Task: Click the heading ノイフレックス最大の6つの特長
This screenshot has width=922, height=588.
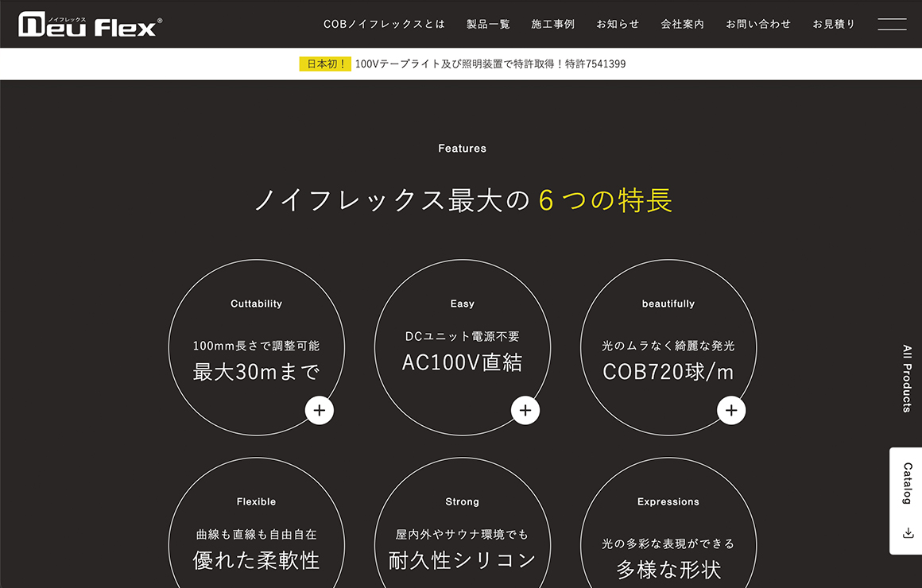Action: click(x=463, y=200)
